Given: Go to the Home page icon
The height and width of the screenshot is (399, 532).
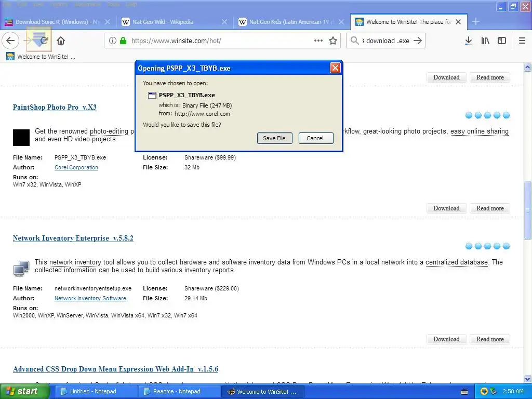Looking at the screenshot, I should [x=61, y=41].
